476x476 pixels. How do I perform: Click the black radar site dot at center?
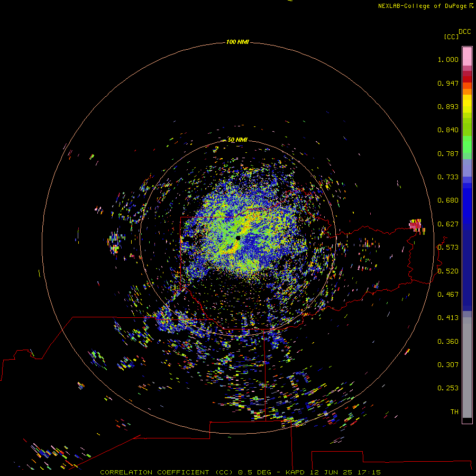coord(238,238)
